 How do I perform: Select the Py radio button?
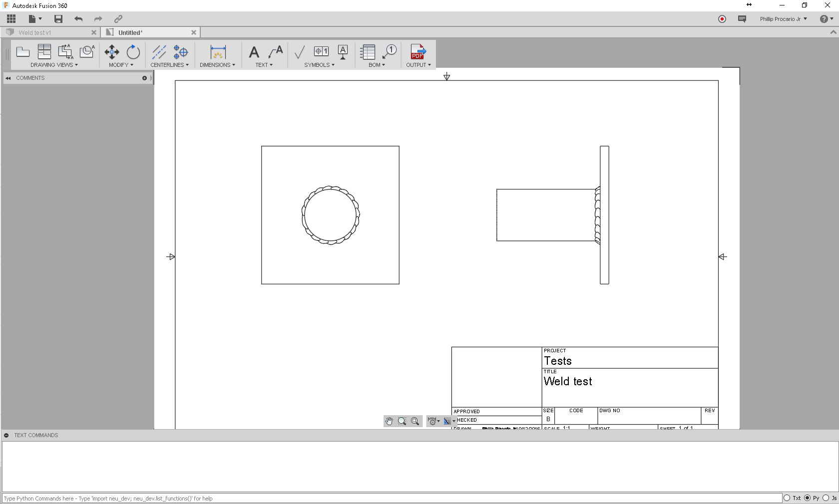(808, 498)
